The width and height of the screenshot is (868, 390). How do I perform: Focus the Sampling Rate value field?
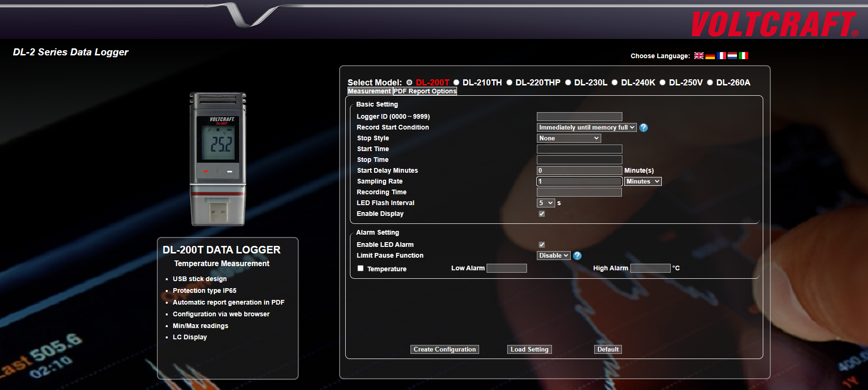pos(579,181)
